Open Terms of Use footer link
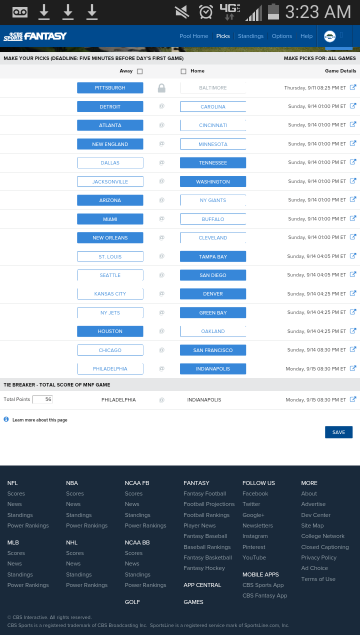This screenshot has width=360, height=640. coord(318,579)
